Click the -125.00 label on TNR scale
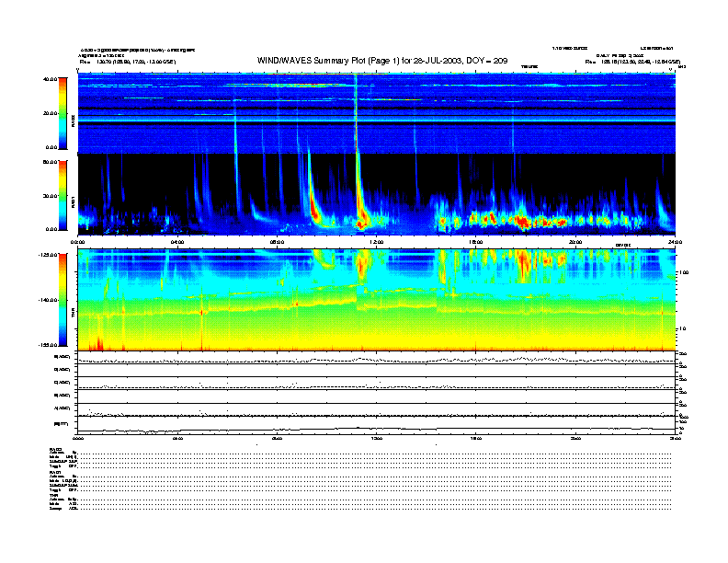The height and width of the screenshot is (563, 728). tap(50, 253)
